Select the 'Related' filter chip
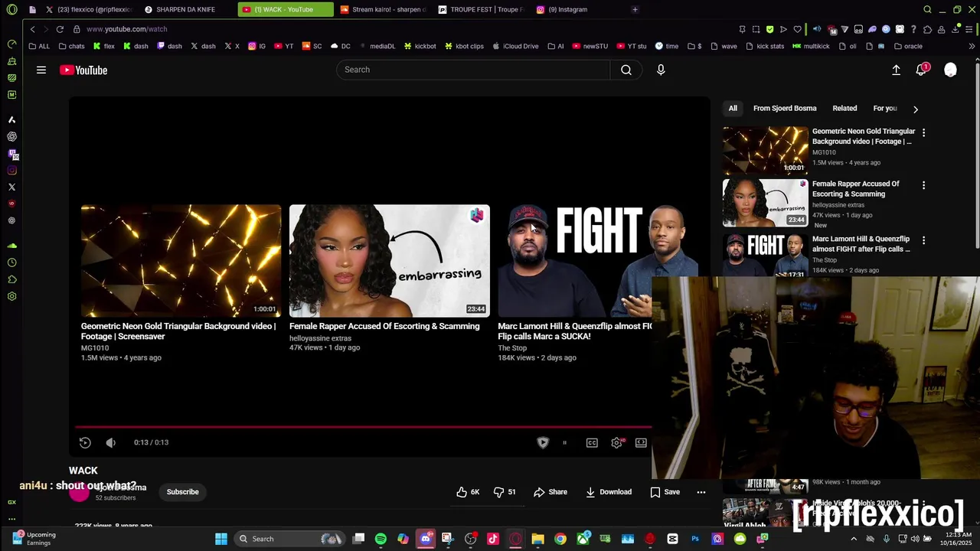Image resolution: width=980 pixels, height=551 pixels. (844, 109)
